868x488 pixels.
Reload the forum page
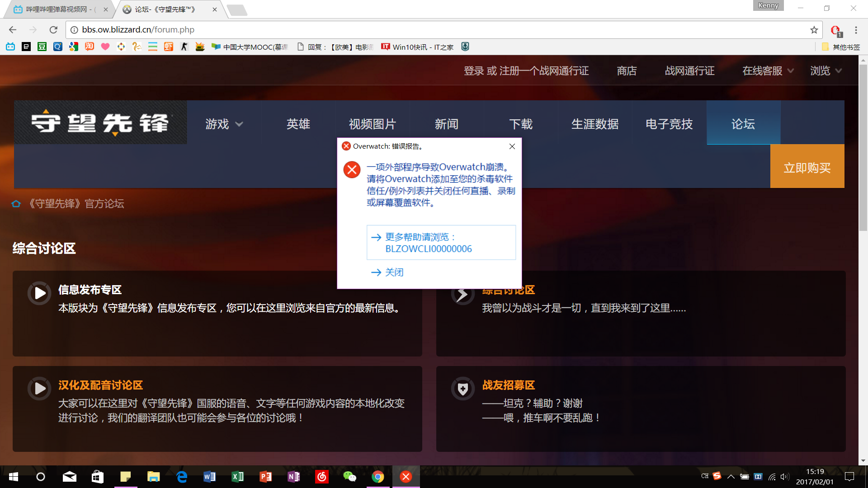[x=53, y=30]
